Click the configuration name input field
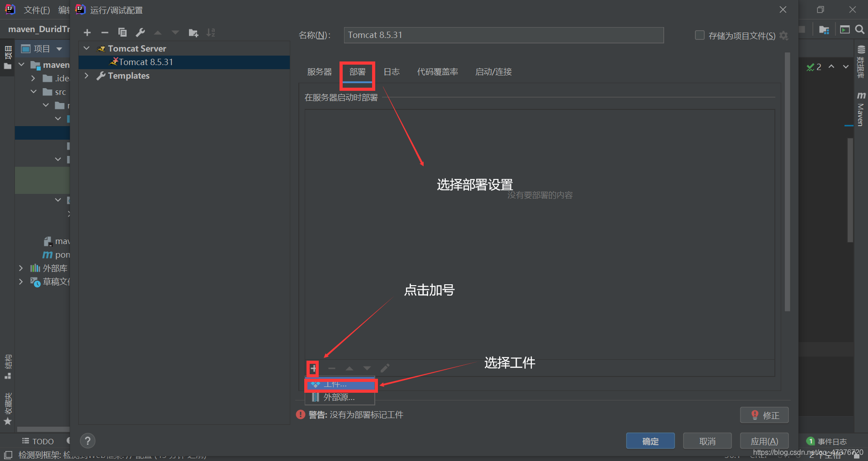 503,35
